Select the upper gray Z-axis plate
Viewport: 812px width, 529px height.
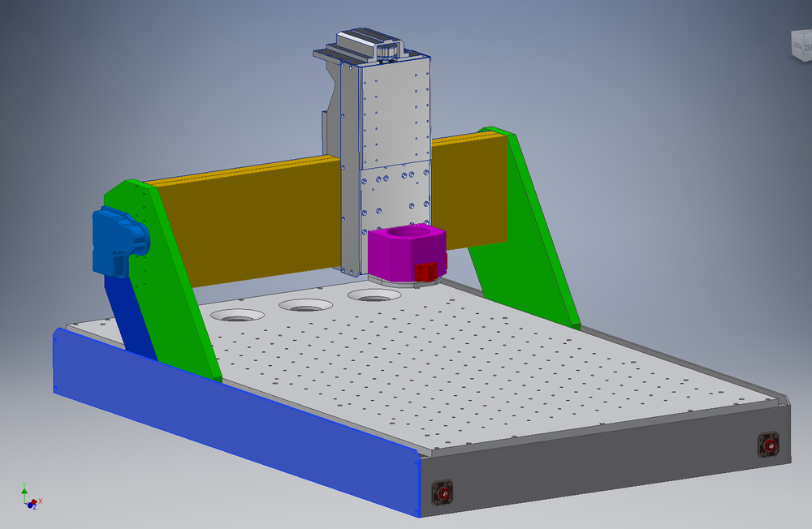click(395, 114)
